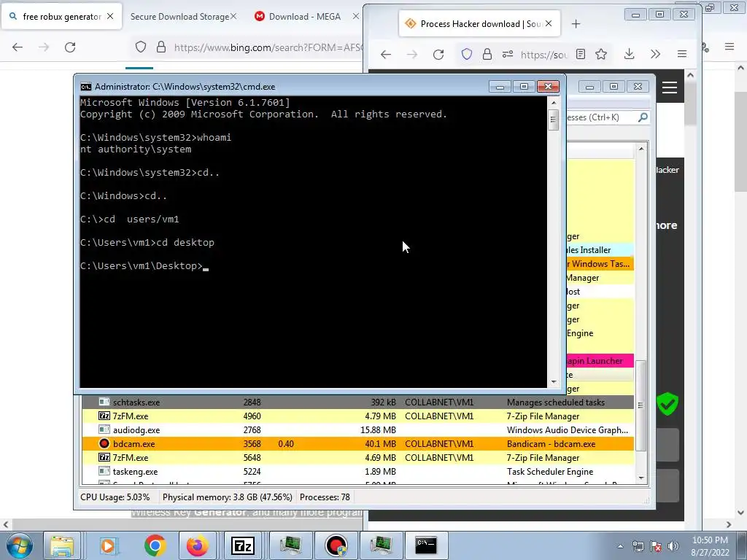Open network icon in system tray
The image size is (747, 560).
pos(638,546)
